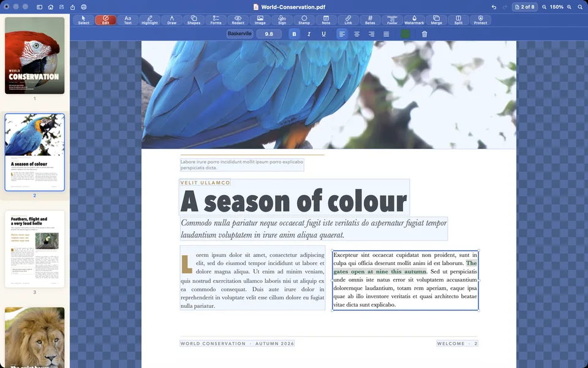Align text left
The image size is (588, 368).
342,34
